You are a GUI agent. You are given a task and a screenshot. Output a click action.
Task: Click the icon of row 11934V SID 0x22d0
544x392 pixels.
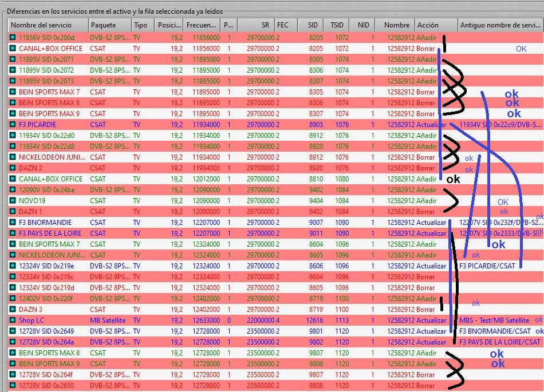coord(13,135)
